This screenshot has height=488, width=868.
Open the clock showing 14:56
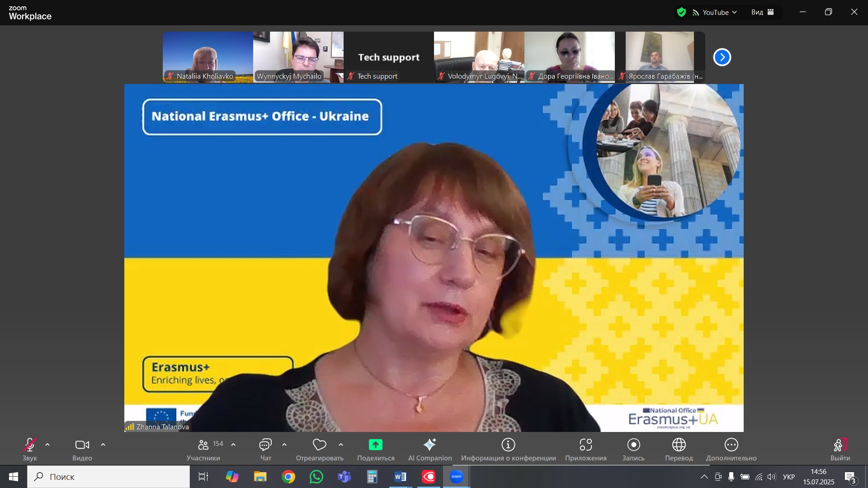point(819,477)
